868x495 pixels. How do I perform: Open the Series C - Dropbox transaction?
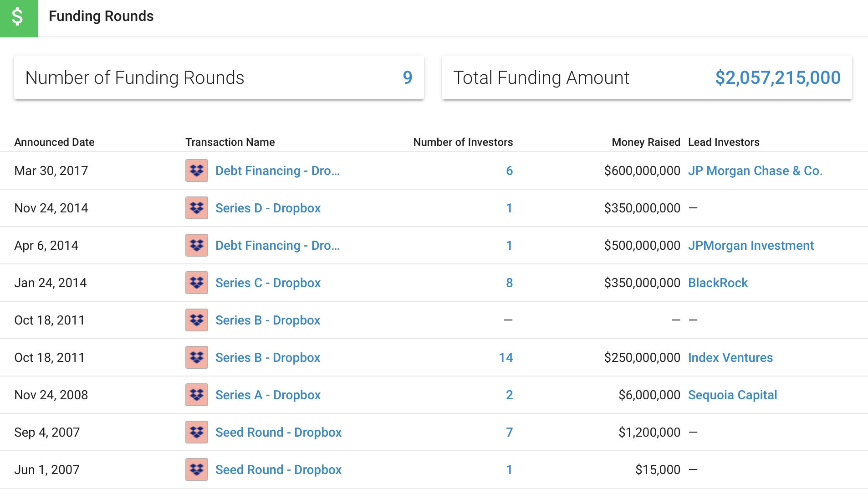268,283
